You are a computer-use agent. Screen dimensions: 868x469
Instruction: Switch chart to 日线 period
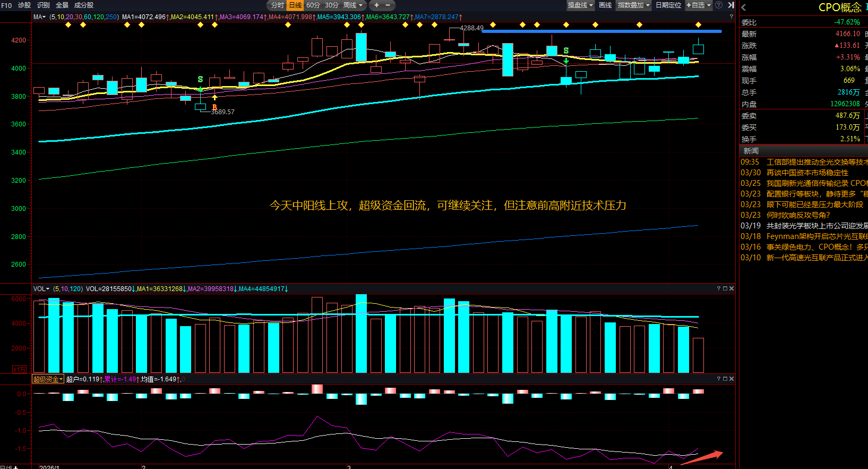click(295, 5)
